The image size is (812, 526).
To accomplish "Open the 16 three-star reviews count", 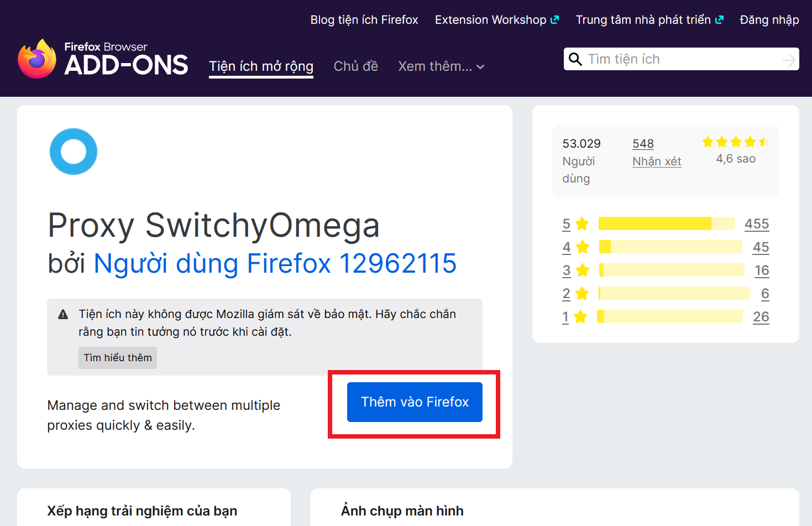I will 762,270.
